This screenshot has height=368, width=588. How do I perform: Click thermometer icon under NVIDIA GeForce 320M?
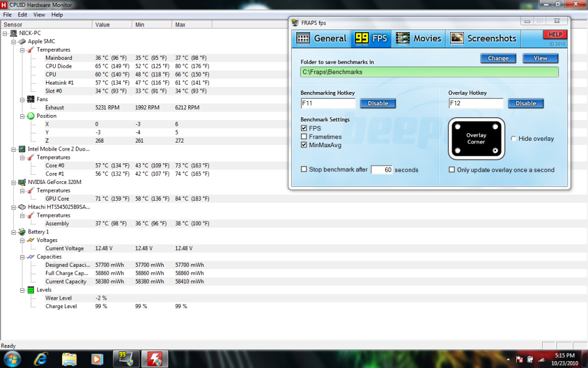[x=31, y=190]
